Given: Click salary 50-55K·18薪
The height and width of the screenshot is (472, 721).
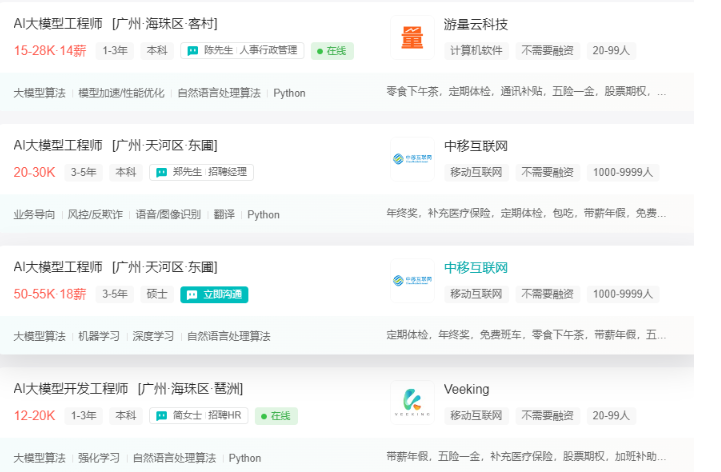Looking at the screenshot, I should [x=50, y=294].
